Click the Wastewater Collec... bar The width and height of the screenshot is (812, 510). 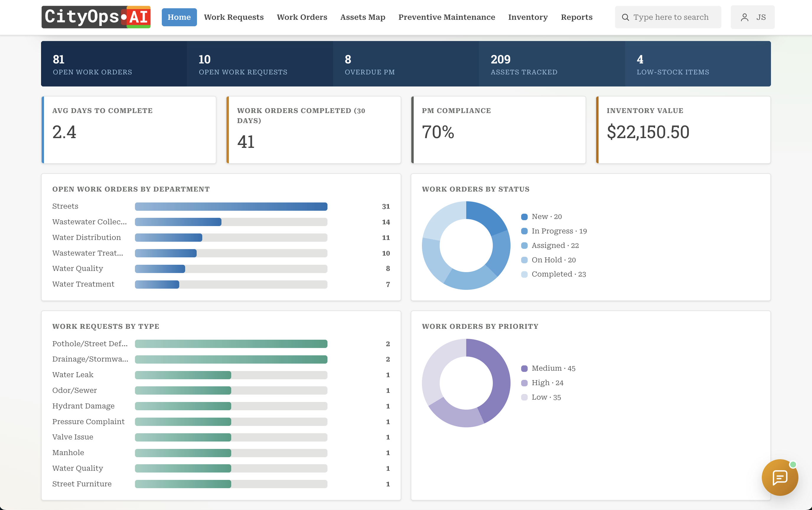pos(231,222)
